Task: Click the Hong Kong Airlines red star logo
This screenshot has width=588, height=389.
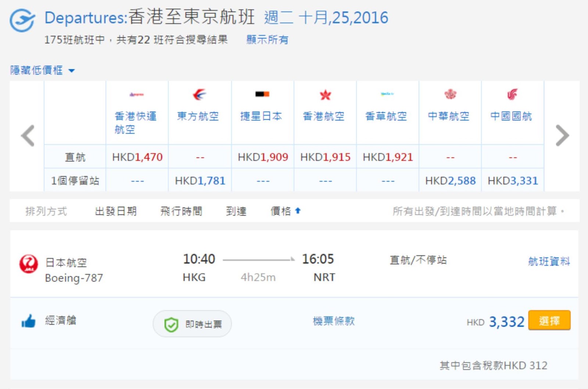Action: click(325, 95)
